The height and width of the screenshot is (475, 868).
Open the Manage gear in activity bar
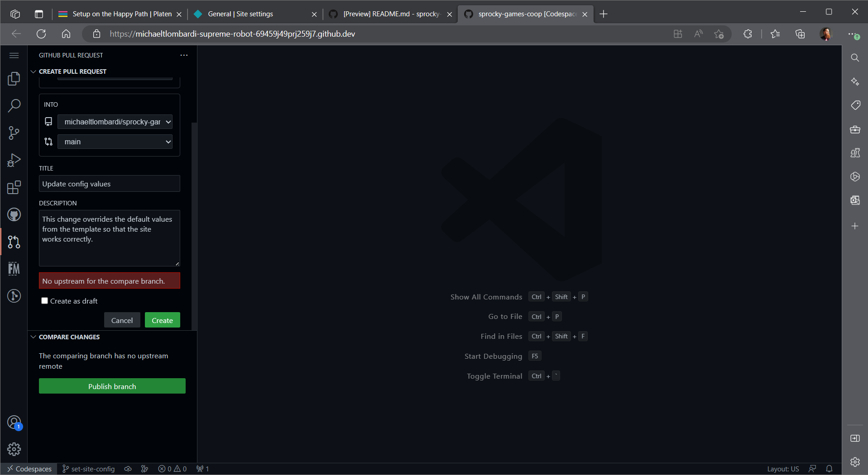14,449
